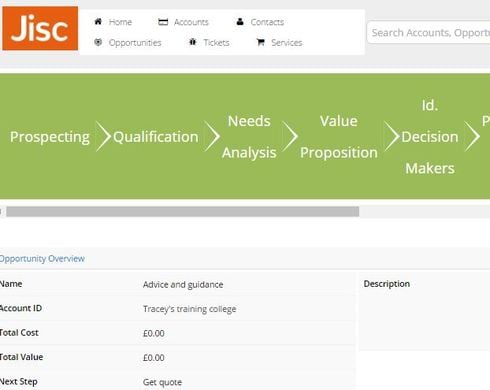The image size is (490, 390).
Task: Click the Jisc logo
Action: click(x=40, y=28)
